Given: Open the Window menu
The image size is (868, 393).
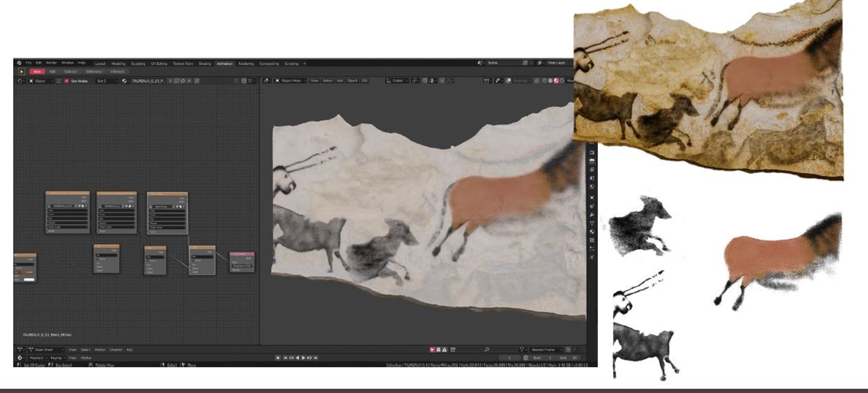Looking at the screenshot, I should [x=67, y=63].
